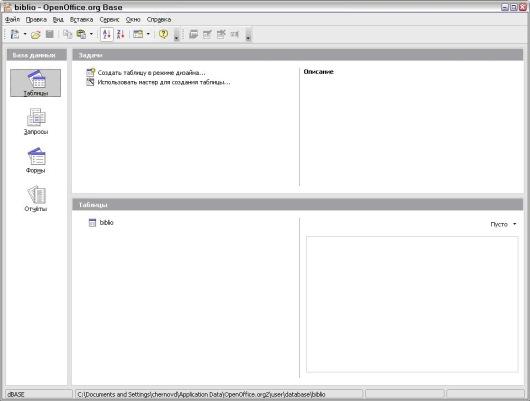This screenshot has width=530, height=401.
Task: Click the Copy toolbar icon
Action: (x=68, y=34)
